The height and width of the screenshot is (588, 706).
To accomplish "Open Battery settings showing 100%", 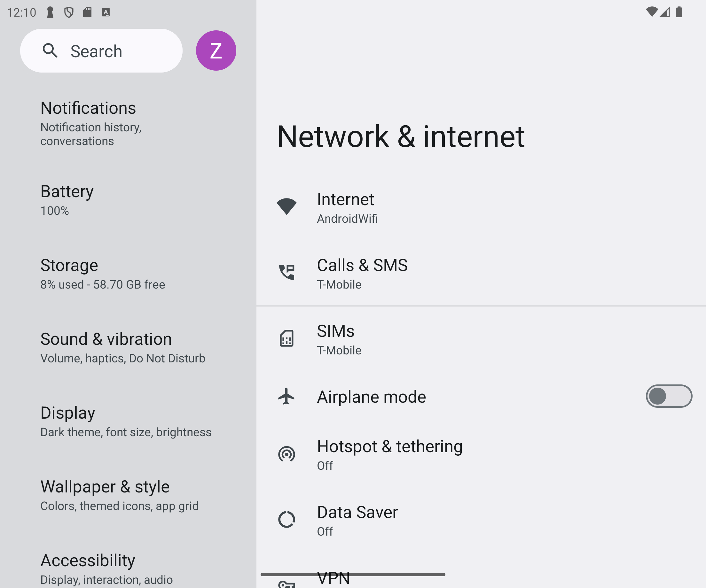I will tap(128, 200).
